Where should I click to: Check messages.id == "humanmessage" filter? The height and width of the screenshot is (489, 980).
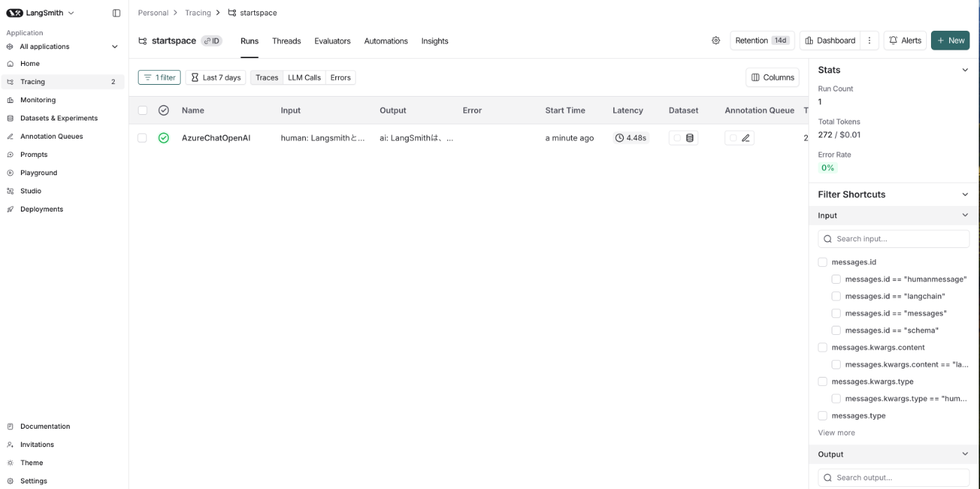(x=836, y=279)
